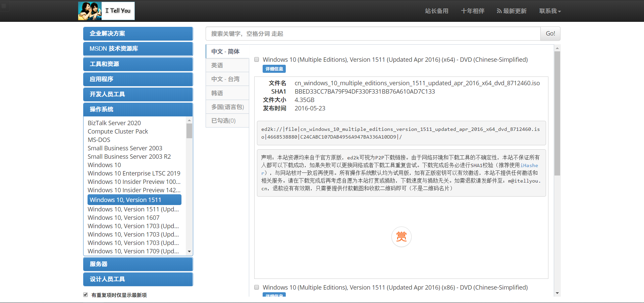Image resolution: width=644 pixels, height=303 pixels.
Task: Open the 站长备用 navigation link
Action: pyautogui.click(x=436, y=11)
